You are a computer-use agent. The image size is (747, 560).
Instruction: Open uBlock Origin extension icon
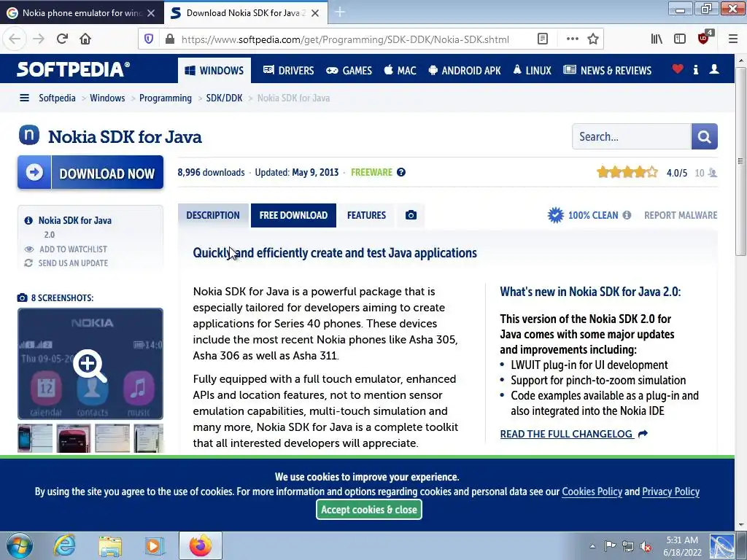click(704, 39)
